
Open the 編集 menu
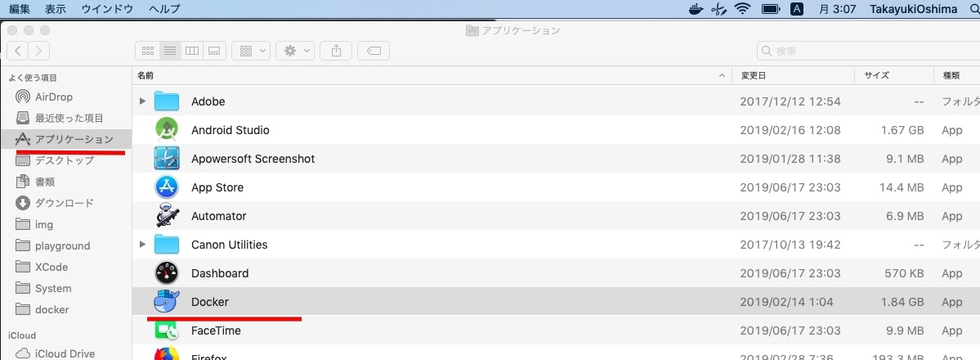point(20,9)
